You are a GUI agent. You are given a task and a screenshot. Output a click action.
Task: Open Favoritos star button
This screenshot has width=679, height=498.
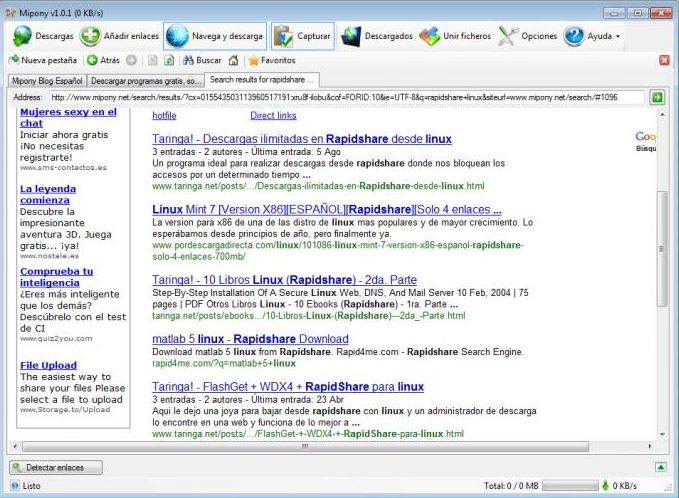pyautogui.click(x=272, y=60)
